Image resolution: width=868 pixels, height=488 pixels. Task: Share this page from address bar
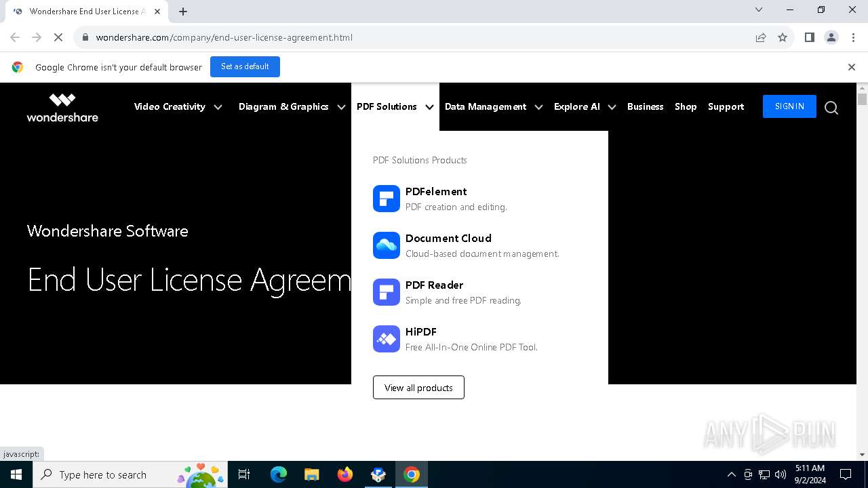coord(761,37)
